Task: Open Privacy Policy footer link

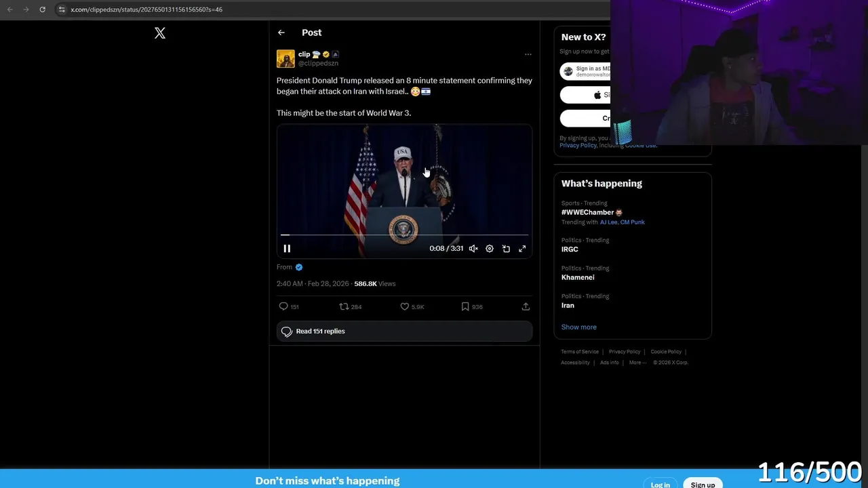Action: 625,352
